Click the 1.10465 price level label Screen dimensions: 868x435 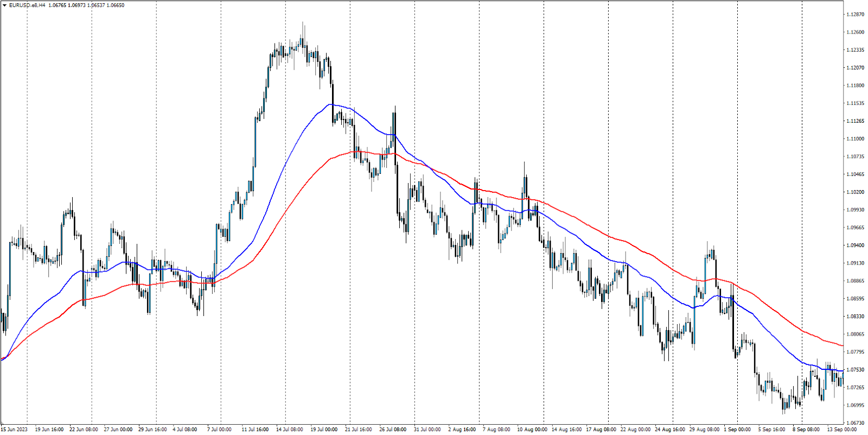(856, 174)
